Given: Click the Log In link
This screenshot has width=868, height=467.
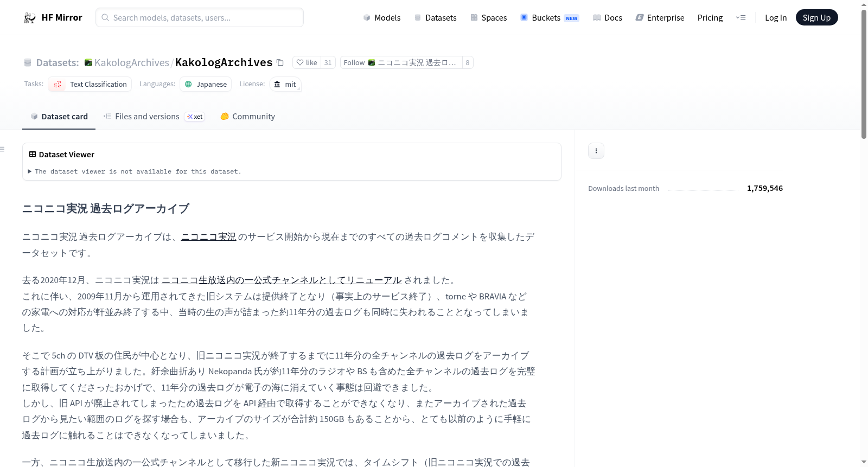Looking at the screenshot, I should click(x=776, y=18).
